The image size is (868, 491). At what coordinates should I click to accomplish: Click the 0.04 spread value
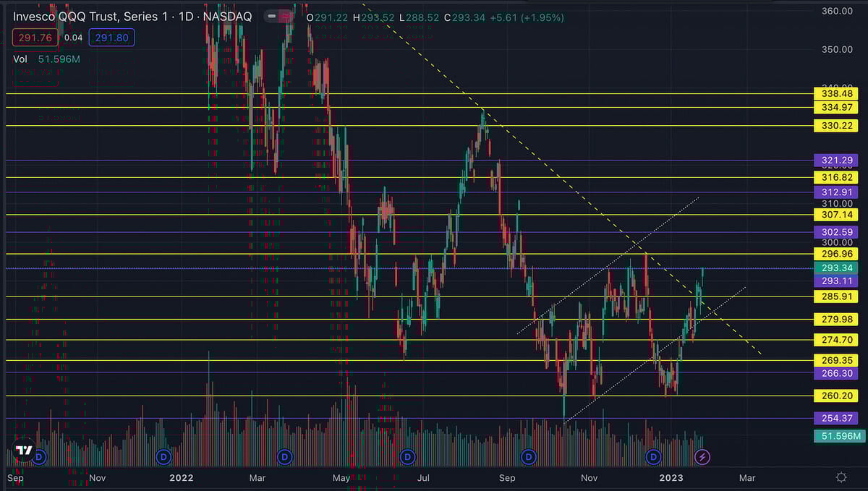pos(73,38)
